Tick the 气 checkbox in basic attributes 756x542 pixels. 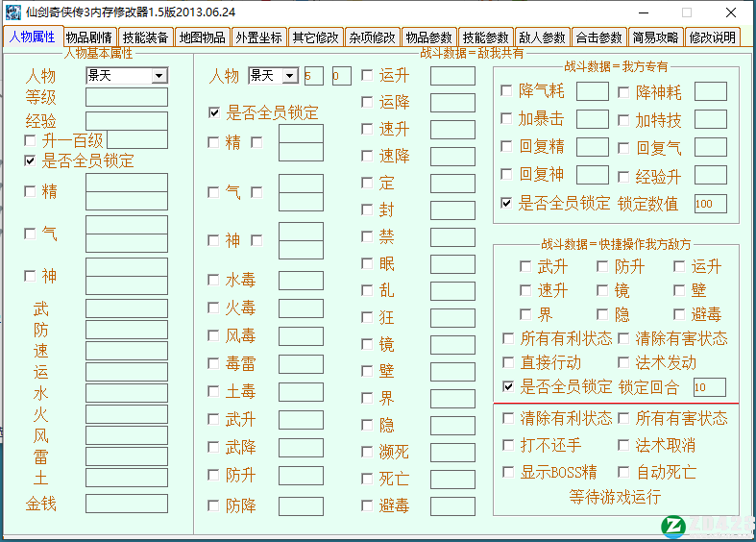30,234
